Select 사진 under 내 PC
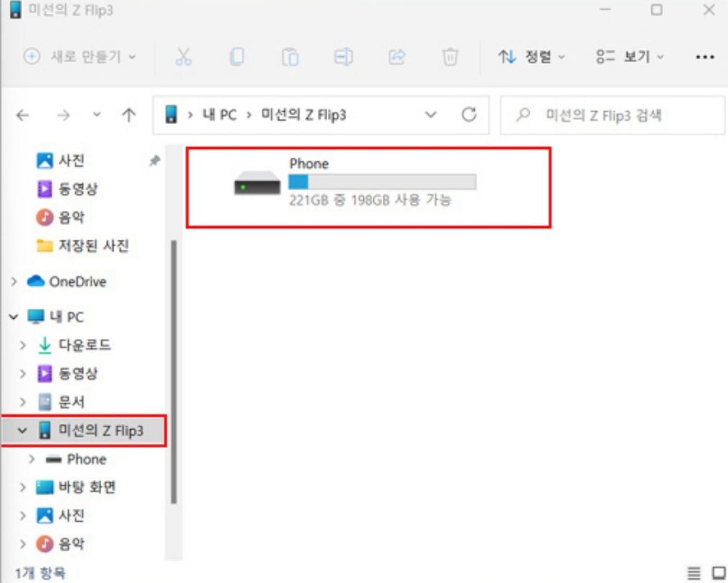This screenshot has width=728, height=583. click(60, 516)
